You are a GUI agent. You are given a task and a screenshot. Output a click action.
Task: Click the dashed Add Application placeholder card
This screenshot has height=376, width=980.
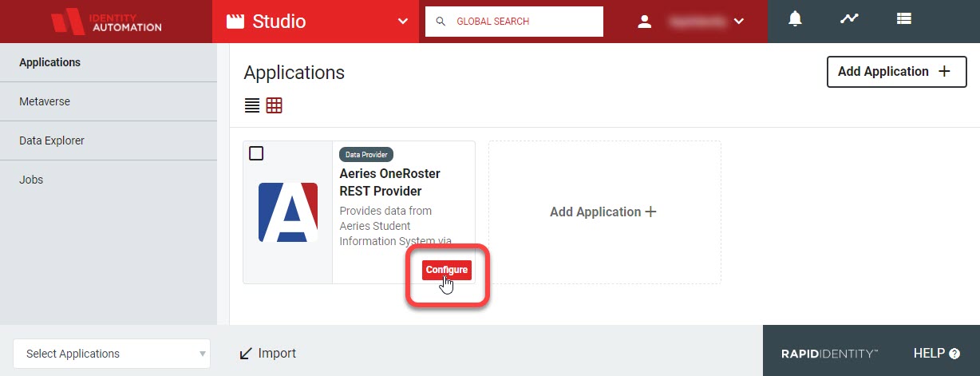coord(604,212)
